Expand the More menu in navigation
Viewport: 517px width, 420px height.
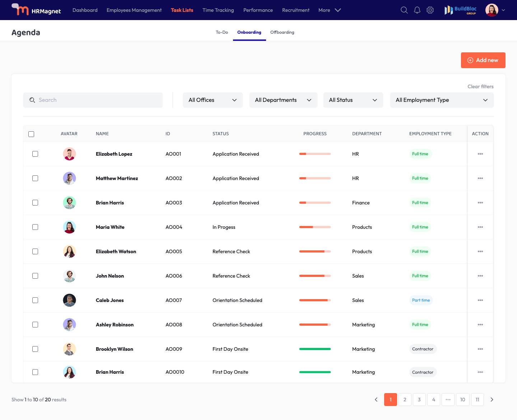(330, 10)
